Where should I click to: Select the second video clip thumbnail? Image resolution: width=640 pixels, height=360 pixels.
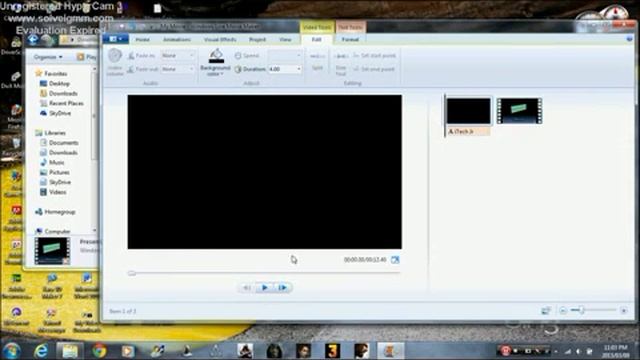[x=519, y=111]
